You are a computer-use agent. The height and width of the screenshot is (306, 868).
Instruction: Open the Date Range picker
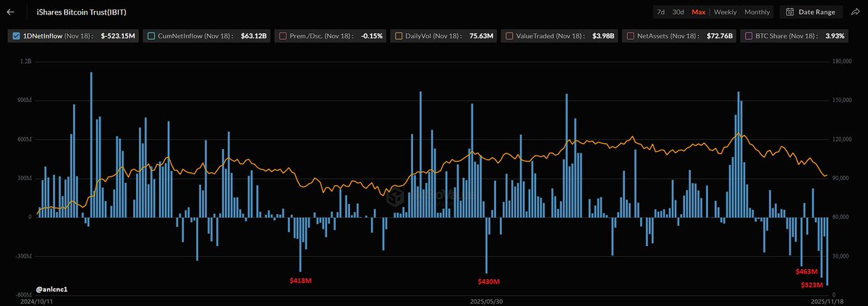coord(810,12)
